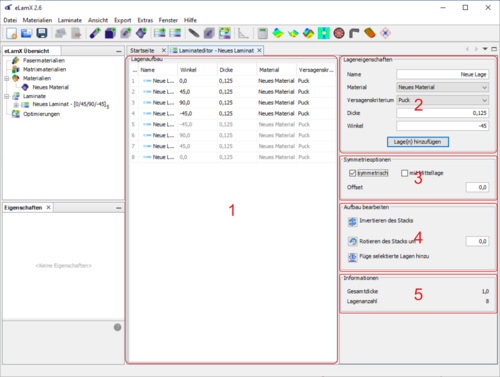Click the save (floppy disk) toolbar icon
The width and height of the screenshot is (500, 377).
point(42,33)
